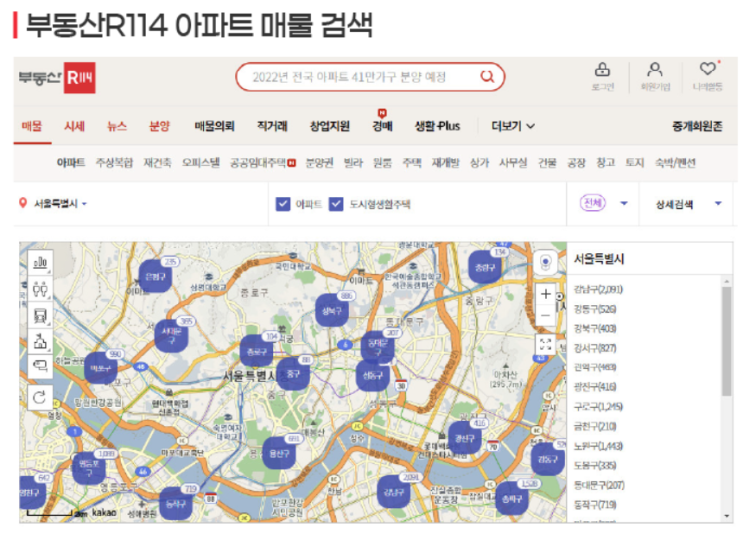The width and height of the screenshot is (743, 534).
Task: Zoom out with the minus button
Action: [545, 315]
